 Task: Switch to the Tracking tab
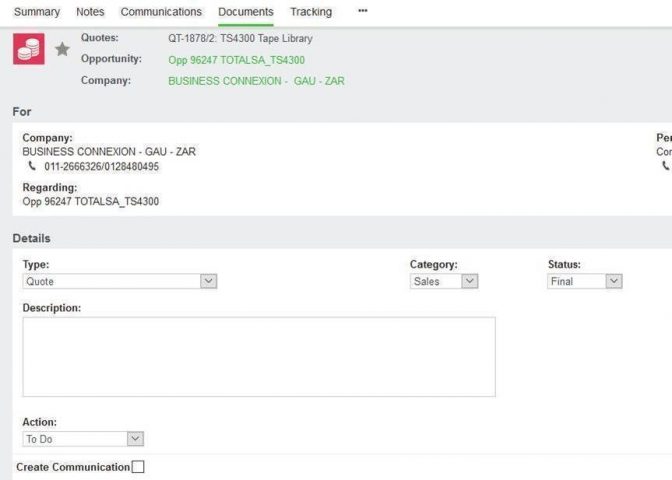tap(311, 12)
